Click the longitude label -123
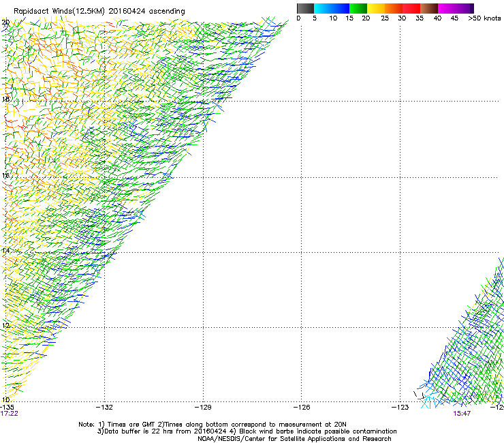 400,408
